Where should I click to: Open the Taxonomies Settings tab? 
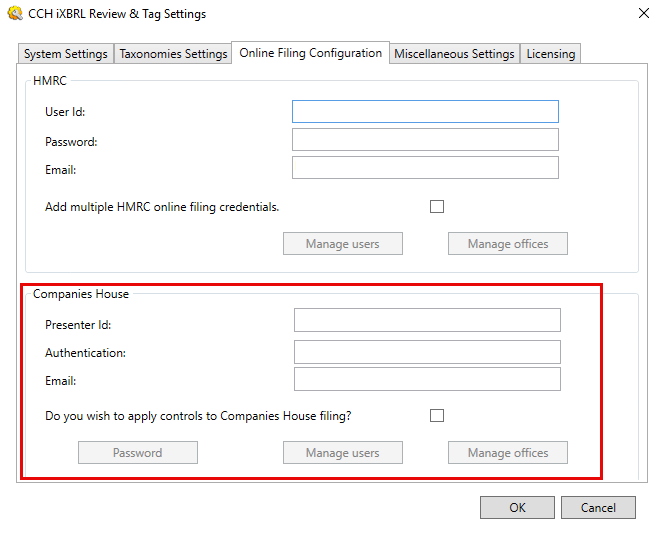(x=173, y=54)
